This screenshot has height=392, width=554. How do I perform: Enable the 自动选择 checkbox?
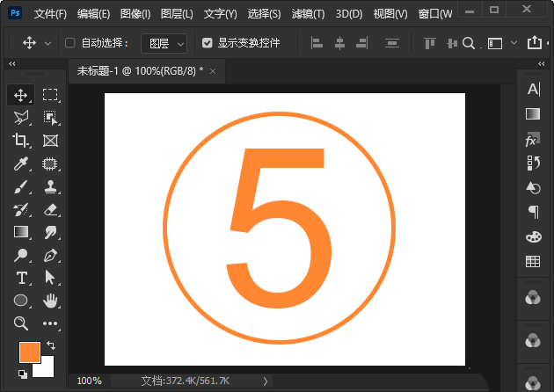click(70, 43)
